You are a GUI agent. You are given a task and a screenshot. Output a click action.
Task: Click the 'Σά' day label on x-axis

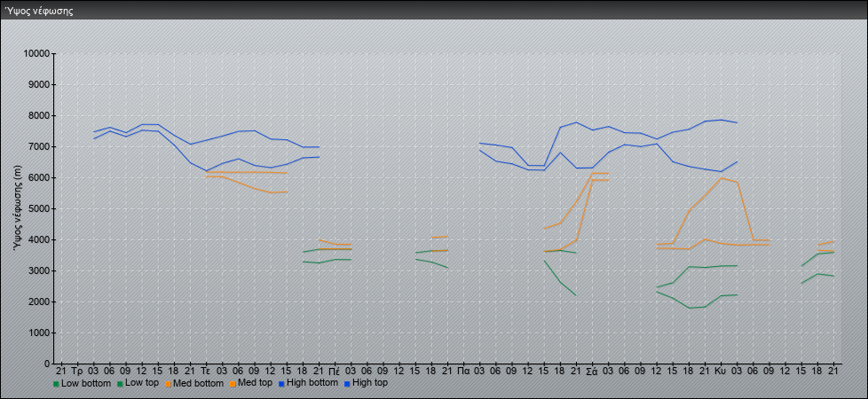[x=592, y=371]
